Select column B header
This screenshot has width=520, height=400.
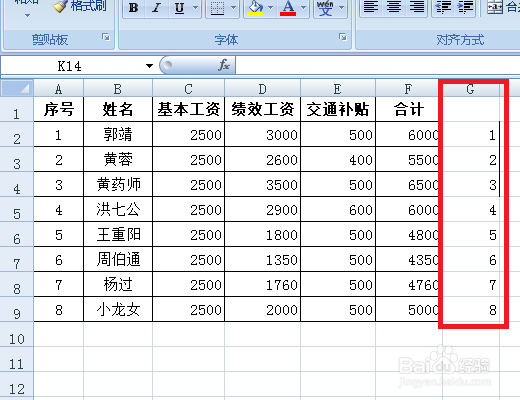(118, 89)
